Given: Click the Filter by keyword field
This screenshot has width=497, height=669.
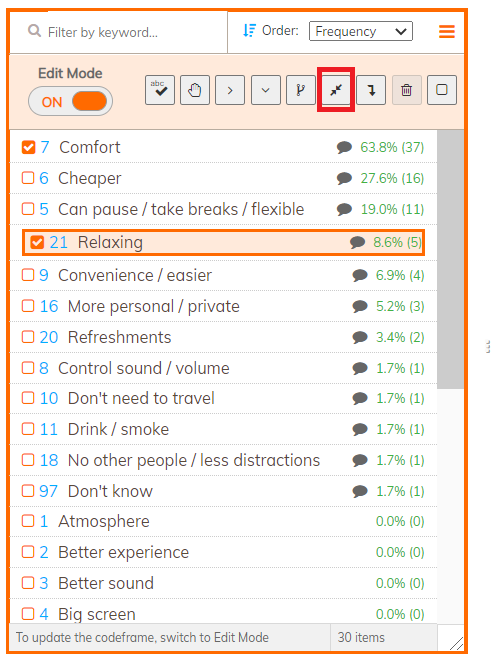Looking at the screenshot, I should 119,32.
